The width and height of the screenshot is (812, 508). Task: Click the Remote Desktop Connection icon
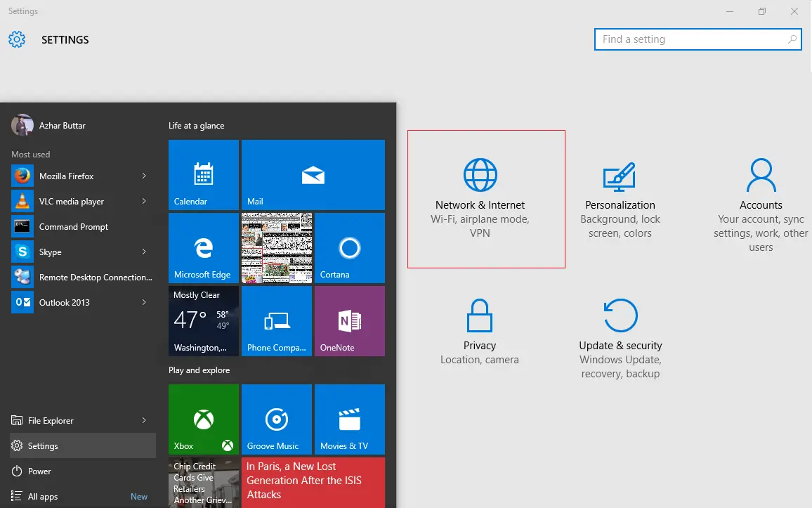coord(22,277)
